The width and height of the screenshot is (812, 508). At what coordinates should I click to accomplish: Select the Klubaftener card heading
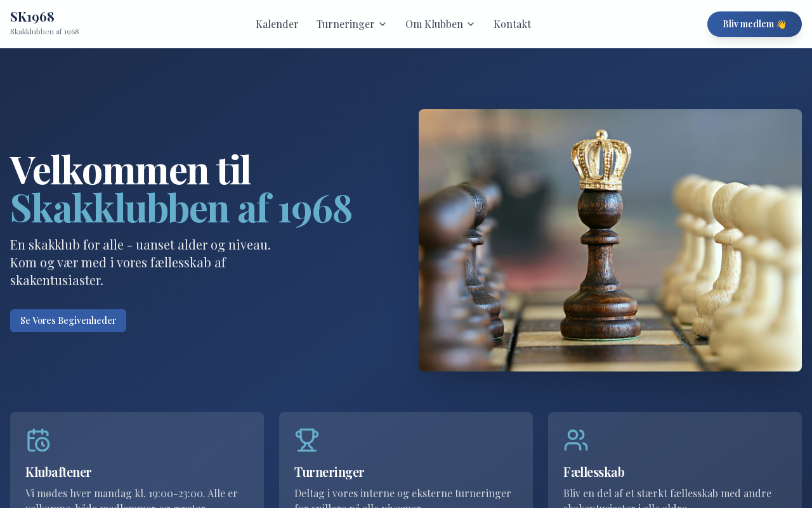[58, 472]
